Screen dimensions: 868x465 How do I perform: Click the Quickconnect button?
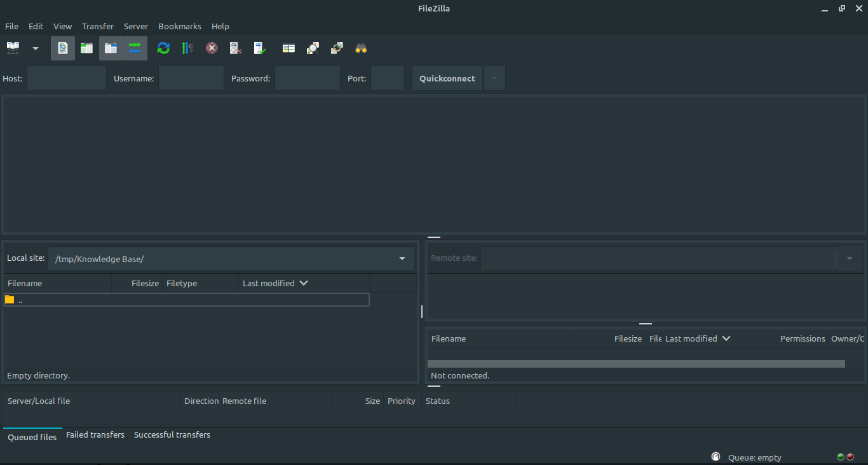[447, 78]
